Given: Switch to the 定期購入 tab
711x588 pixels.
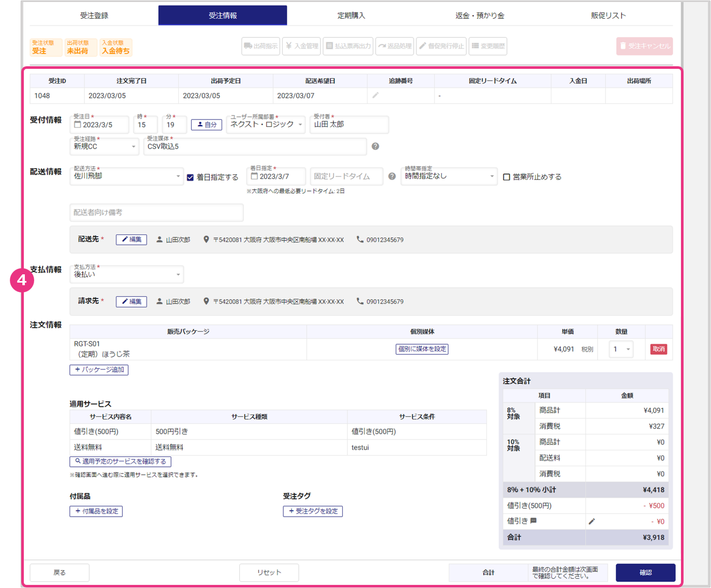Looking at the screenshot, I should pos(351,16).
